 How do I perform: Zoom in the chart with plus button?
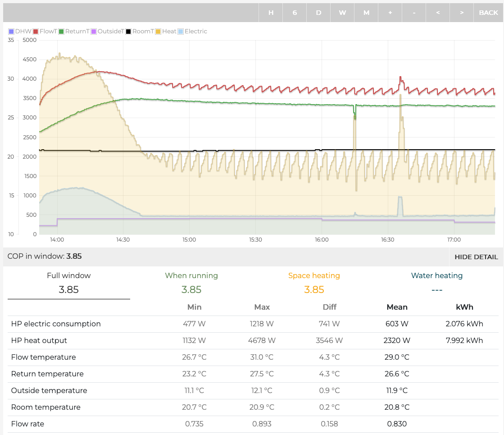pos(390,13)
